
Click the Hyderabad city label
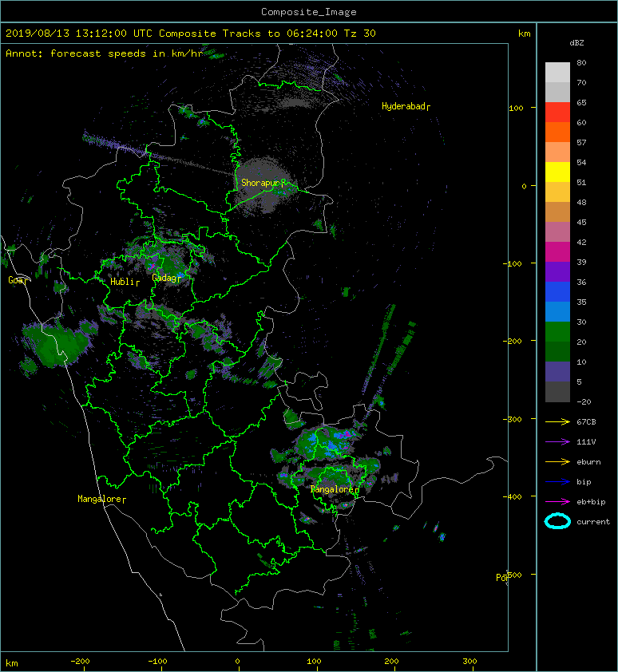pos(404,106)
